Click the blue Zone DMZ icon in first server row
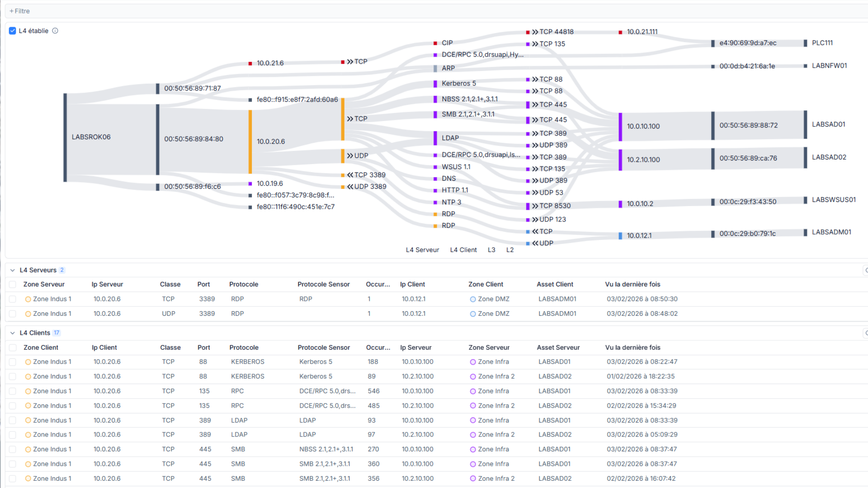The width and height of the screenshot is (868, 488). tap(473, 299)
